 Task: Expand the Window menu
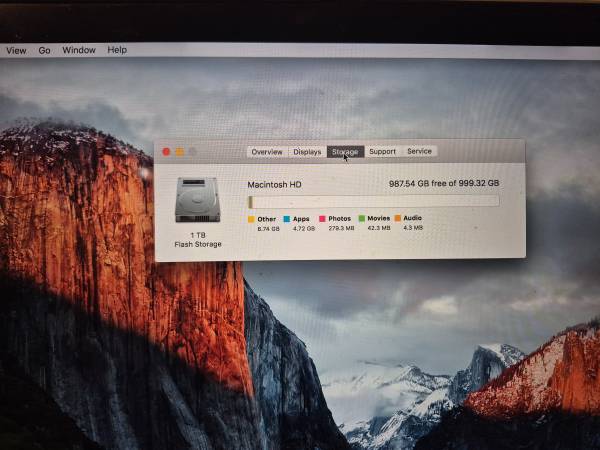point(79,50)
